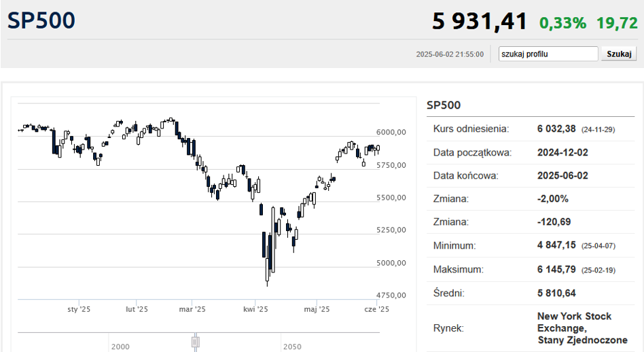Click the lut '25 x-axis label
This screenshot has height=352, width=644.
tap(137, 309)
